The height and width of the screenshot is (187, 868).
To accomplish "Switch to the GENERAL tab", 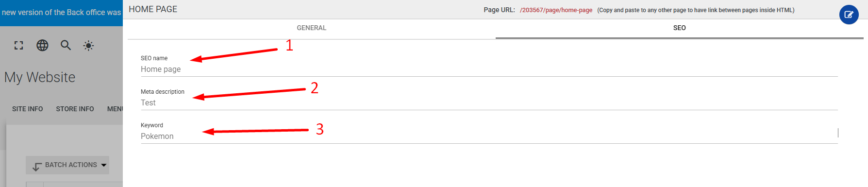I will click(311, 28).
